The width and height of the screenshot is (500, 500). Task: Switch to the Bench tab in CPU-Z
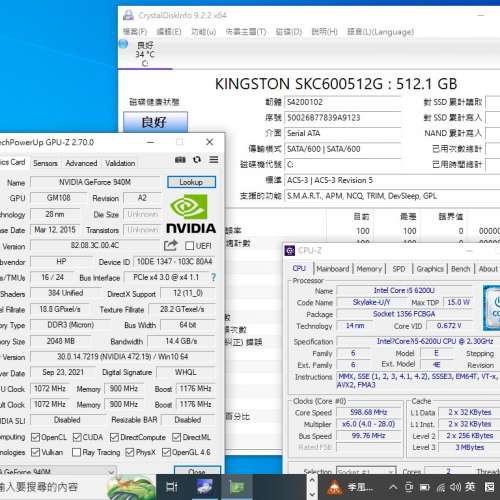click(x=461, y=269)
